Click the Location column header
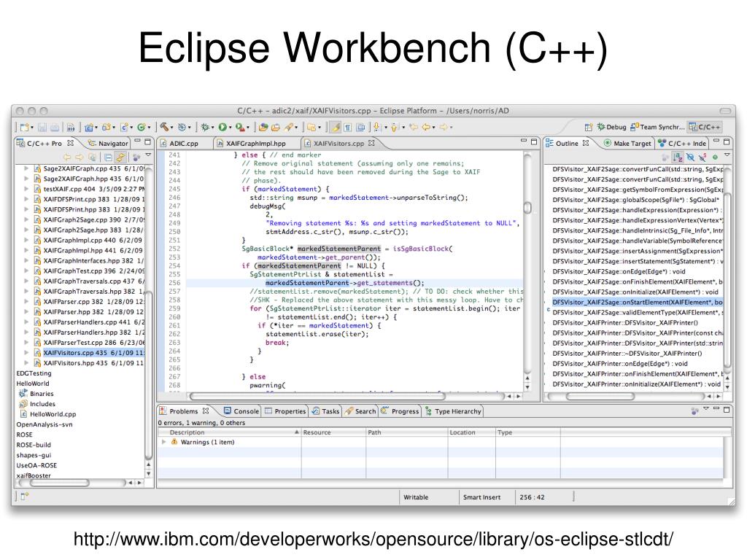This screenshot has height=560, width=747. [472, 432]
